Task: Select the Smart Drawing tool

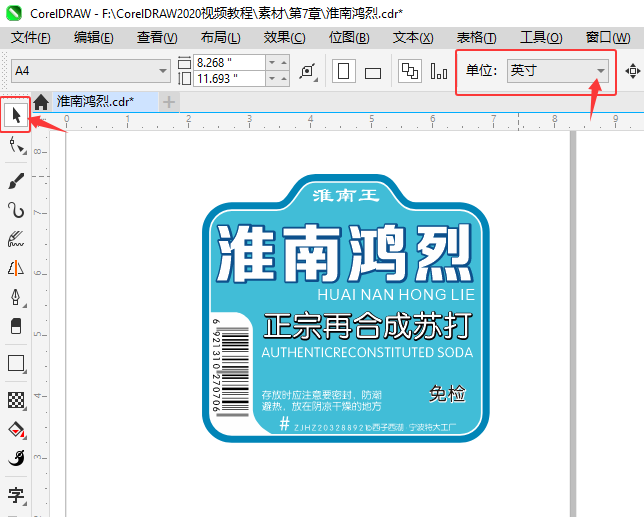Action: pyautogui.click(x=16, y=239)
